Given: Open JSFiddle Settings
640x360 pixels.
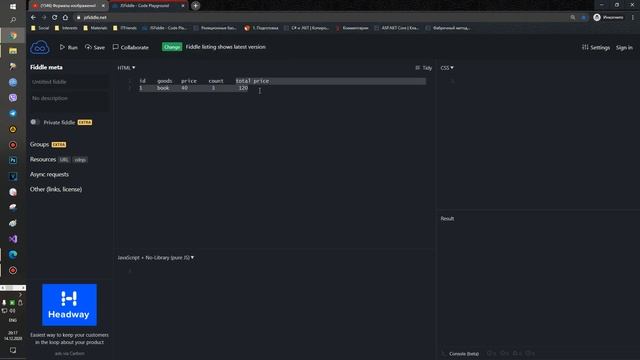Looking at the screenshot, I should (x=596, y=47).
